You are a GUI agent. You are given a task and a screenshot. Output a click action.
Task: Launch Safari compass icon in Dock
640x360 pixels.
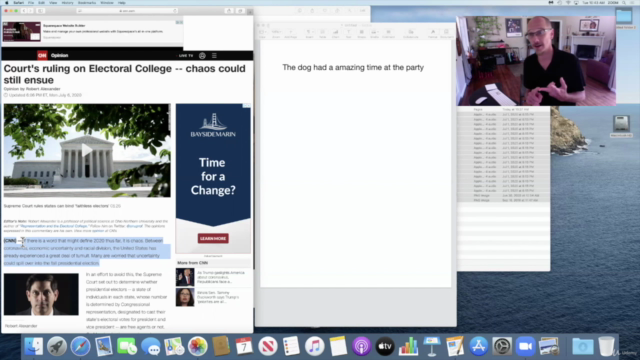(80, 347)
